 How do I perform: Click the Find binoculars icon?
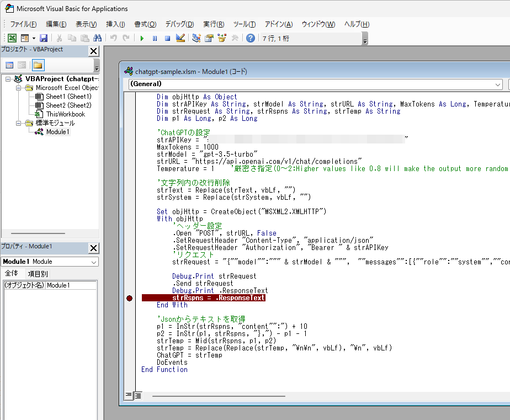pos(98,38)
